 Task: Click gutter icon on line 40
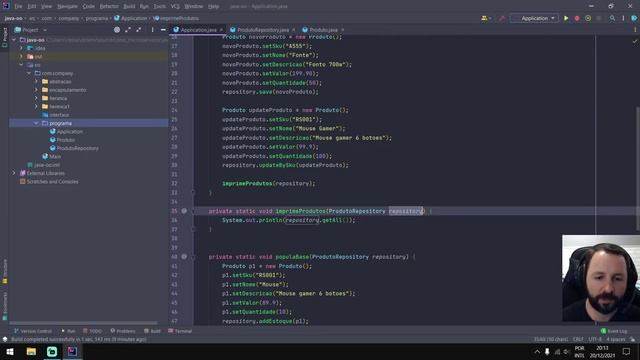coord(184,257)
